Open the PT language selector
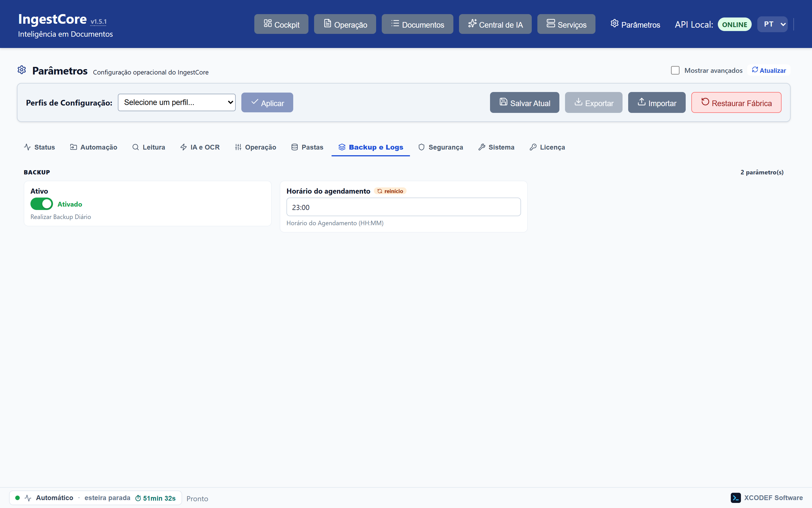Image resolution: width=812 pixels, height=508 pixels. [x=772, y=24]
